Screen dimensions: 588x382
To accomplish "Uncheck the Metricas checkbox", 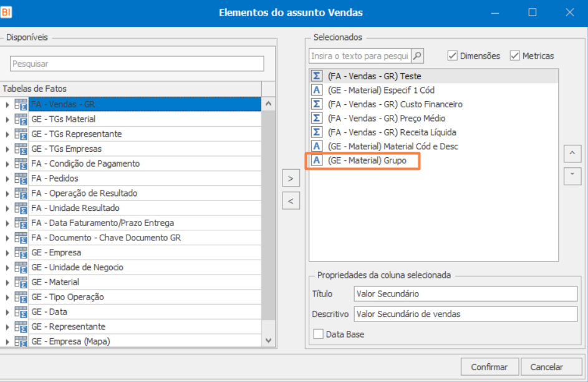I will (515, 56).
